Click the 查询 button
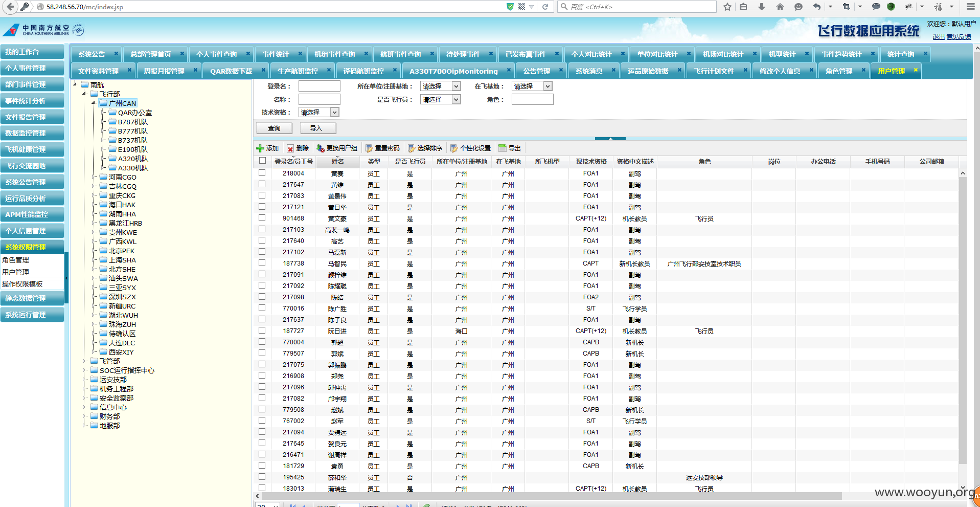Screen dimensions: 980x507 [x=274, y=128]
